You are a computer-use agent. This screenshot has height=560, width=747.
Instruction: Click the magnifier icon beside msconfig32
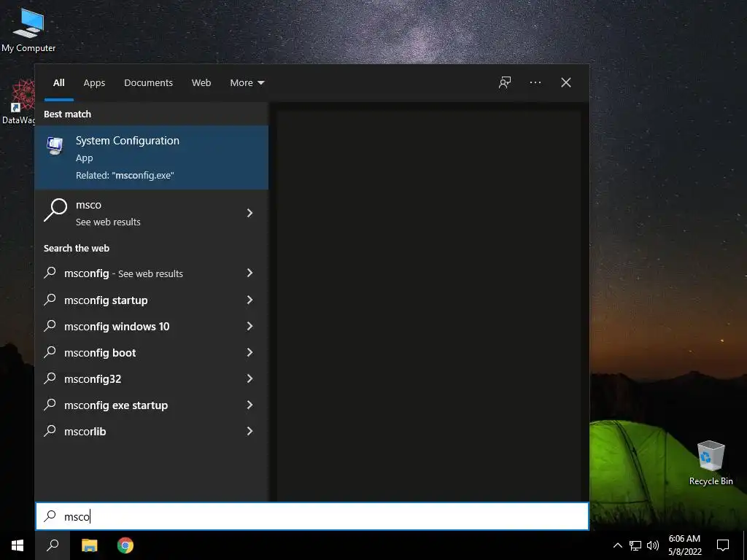click(50, 378)
